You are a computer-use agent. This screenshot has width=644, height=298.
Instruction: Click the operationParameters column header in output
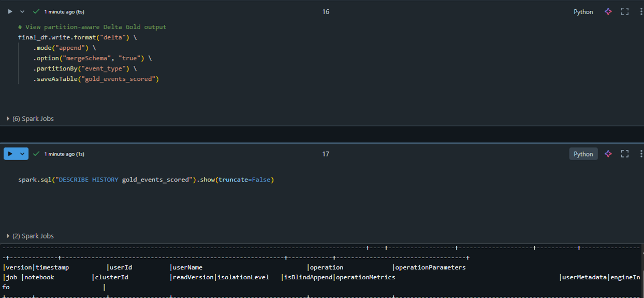pyautogui.click(x=430, y=267)
